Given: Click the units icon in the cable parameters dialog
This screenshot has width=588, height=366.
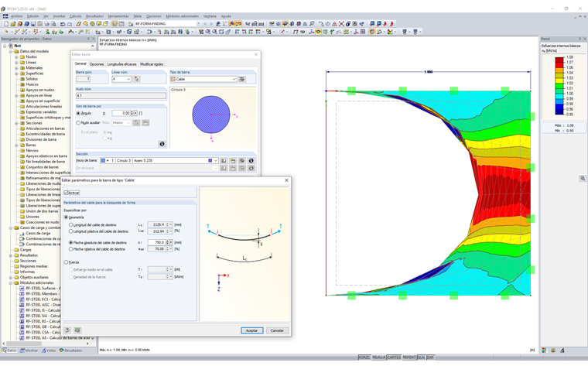Looking at the screenshot, I should coord(77,330).
